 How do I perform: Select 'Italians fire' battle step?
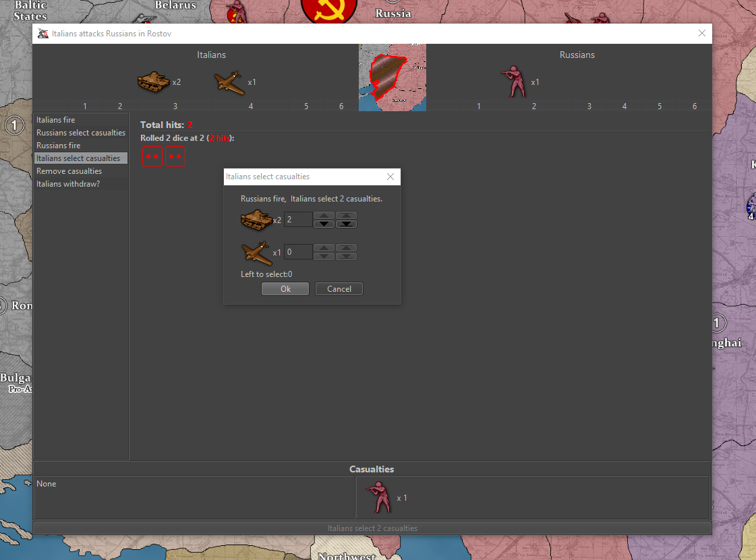coord(56,120)
